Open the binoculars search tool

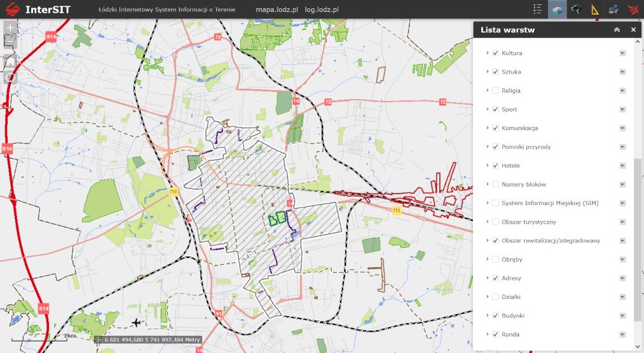[x=576, y=10]
